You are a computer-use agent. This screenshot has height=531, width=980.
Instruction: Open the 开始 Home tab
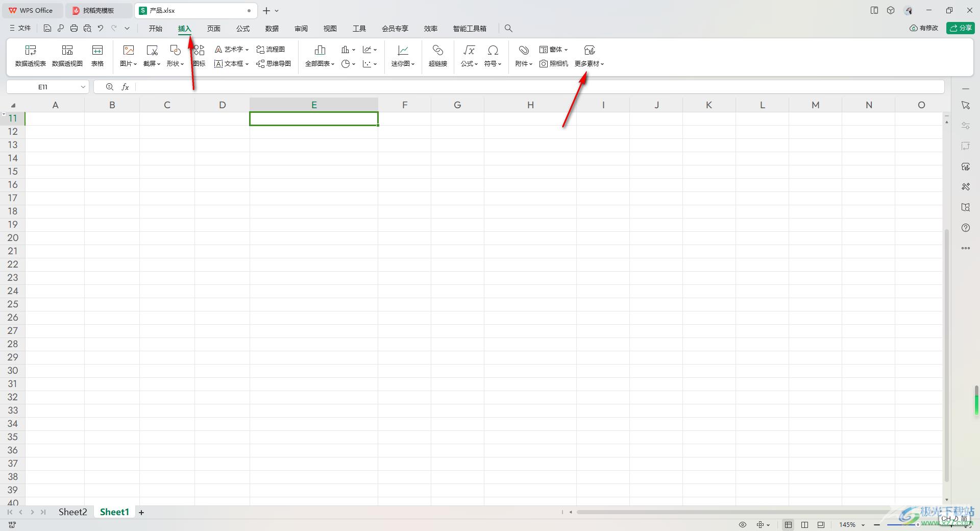click(x=156, y=29)
